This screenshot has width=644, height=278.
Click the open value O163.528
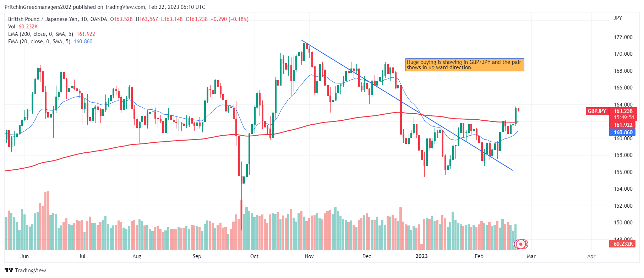[121, 19]
